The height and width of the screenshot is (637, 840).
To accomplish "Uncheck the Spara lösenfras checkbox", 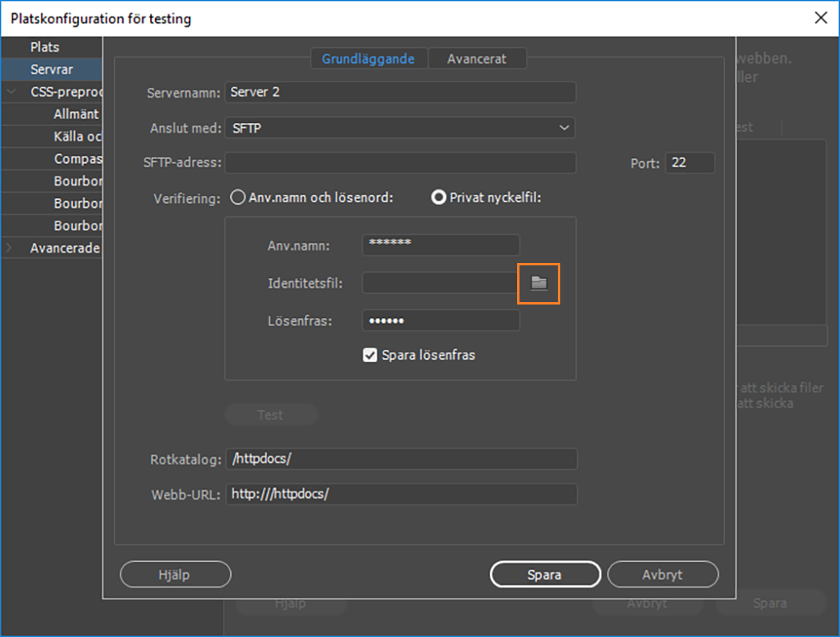I will pos(370,354).
